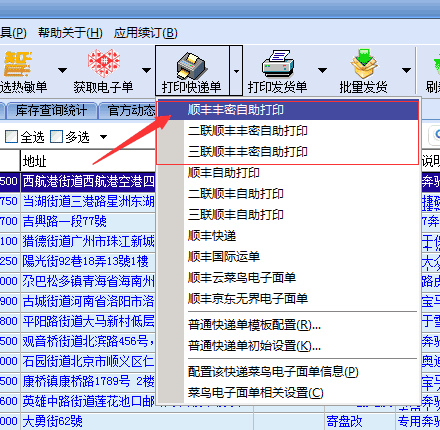The image size is (440, 430).
Task: Click the 选热敏单 orange icon
Action: point(17,64)
